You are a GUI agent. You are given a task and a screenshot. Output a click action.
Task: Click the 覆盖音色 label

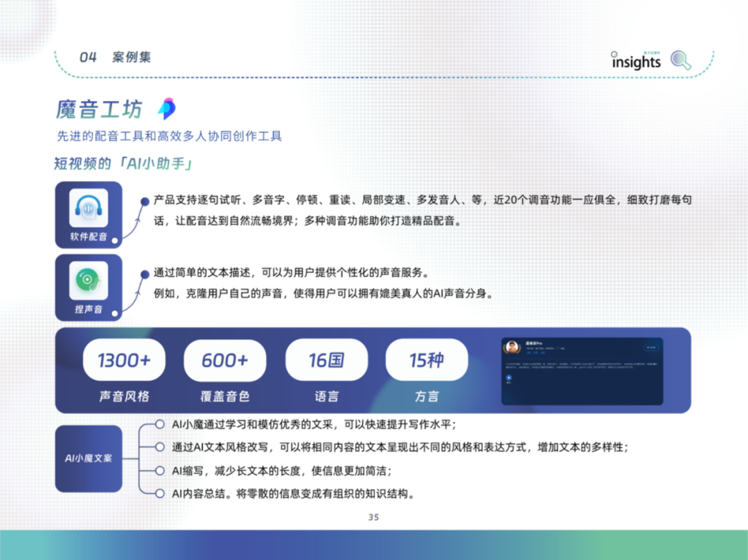[x=224, y=396]
